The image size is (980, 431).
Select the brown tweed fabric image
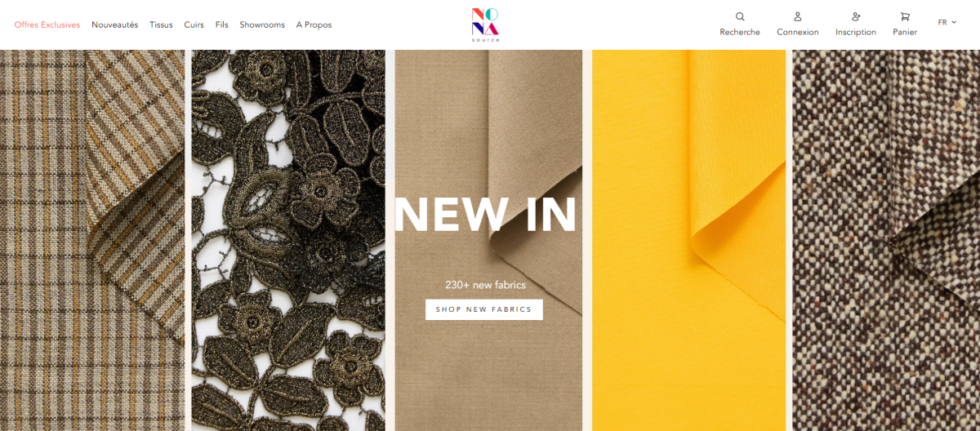click(x=886, y=240)
